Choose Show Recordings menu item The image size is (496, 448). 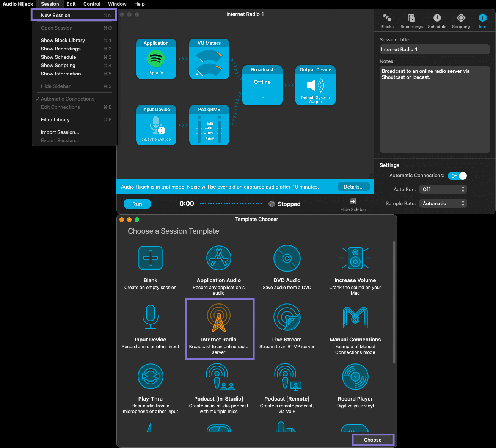click(74, 49)
